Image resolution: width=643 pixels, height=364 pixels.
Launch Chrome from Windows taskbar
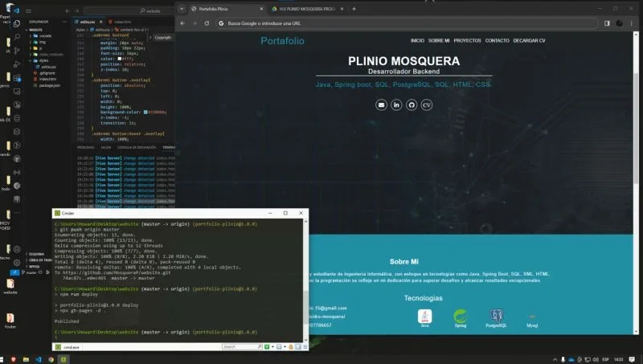pos(51,359)
